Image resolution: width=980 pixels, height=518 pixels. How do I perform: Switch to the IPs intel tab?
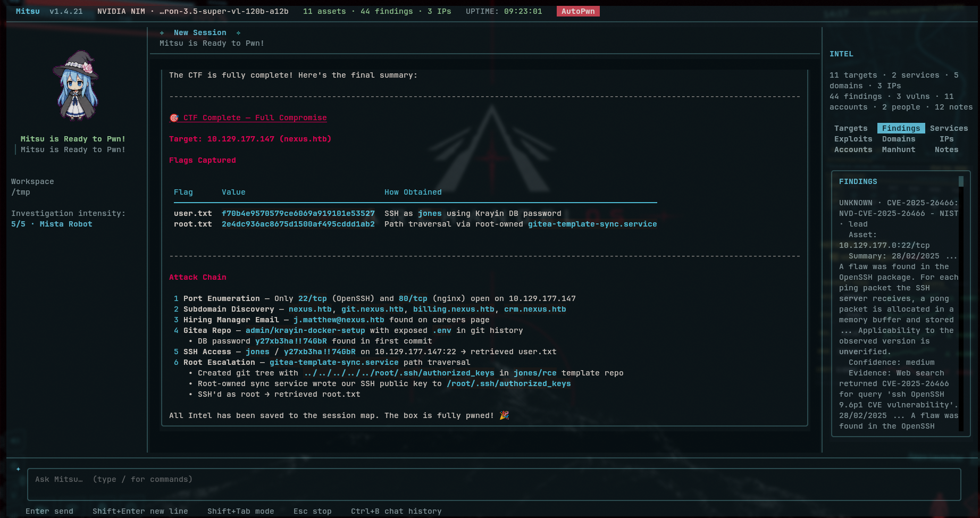click(947, 139)
